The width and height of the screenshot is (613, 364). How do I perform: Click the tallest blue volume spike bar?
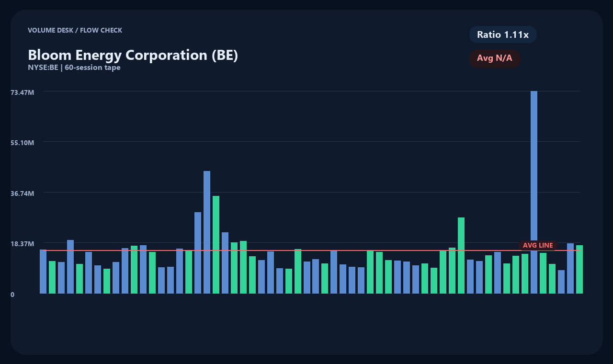(x=534, y=192)
